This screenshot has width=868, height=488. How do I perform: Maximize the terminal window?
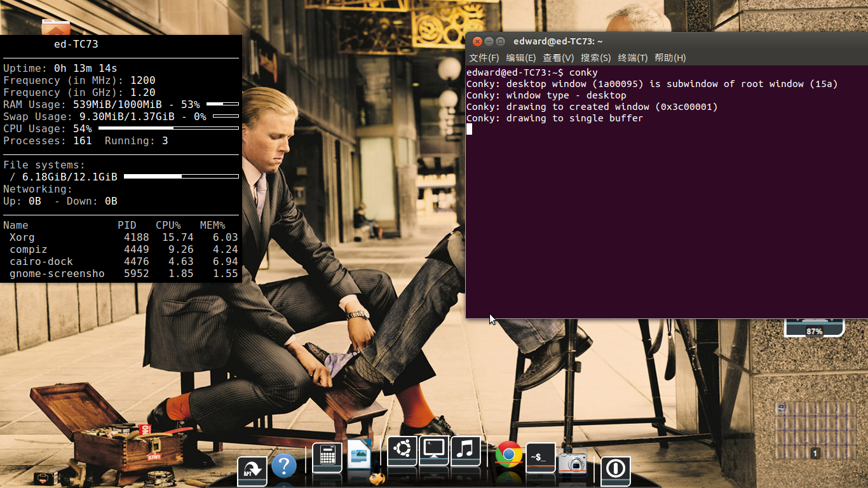[x=500, y=41]
